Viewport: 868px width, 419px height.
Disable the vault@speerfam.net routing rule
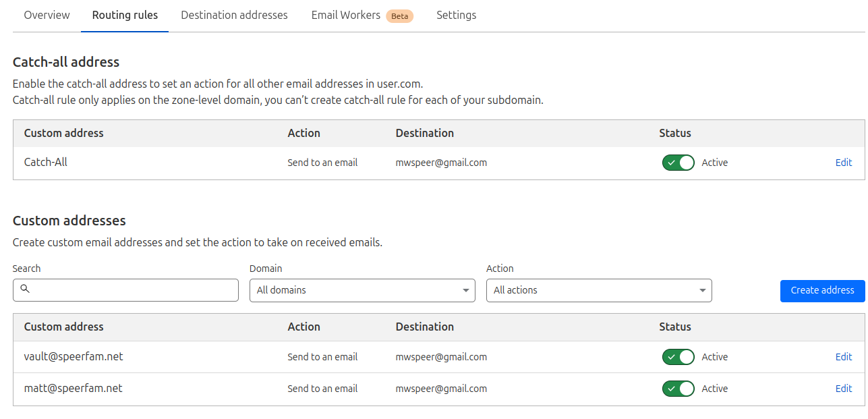[x=678, y=357]
